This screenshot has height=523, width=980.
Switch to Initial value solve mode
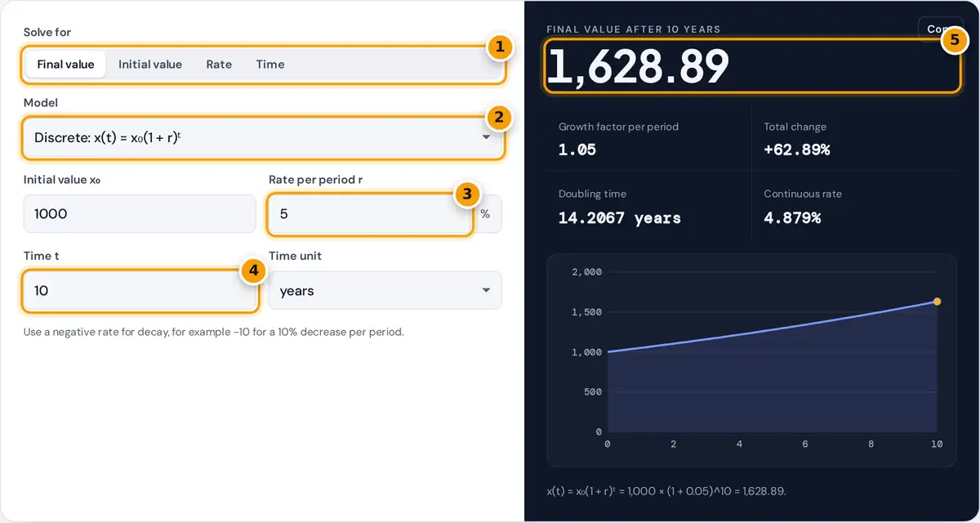150,65
